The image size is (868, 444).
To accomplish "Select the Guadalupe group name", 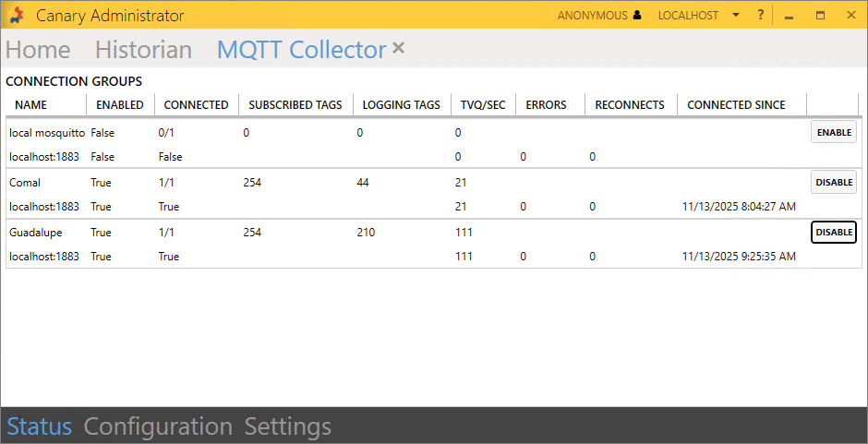I will click(x=35, y=233).
